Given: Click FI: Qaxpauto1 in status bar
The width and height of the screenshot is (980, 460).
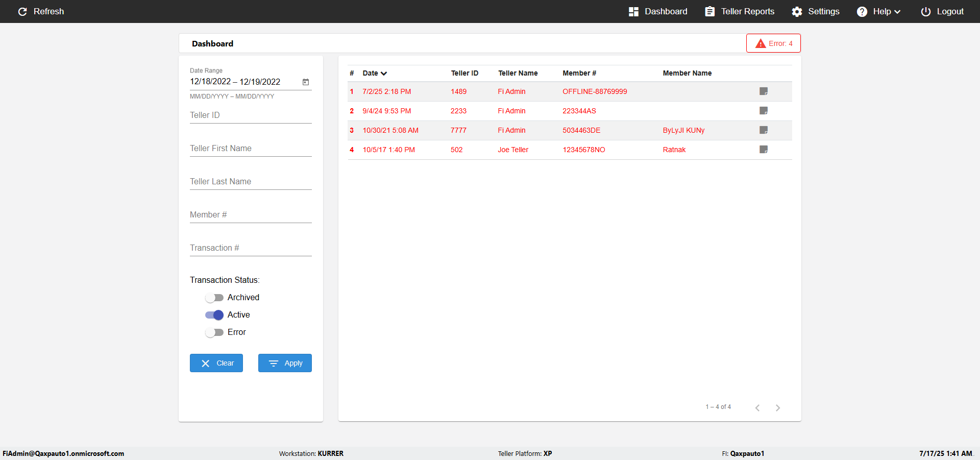Looking at the screenshot, I should point(743,453).
